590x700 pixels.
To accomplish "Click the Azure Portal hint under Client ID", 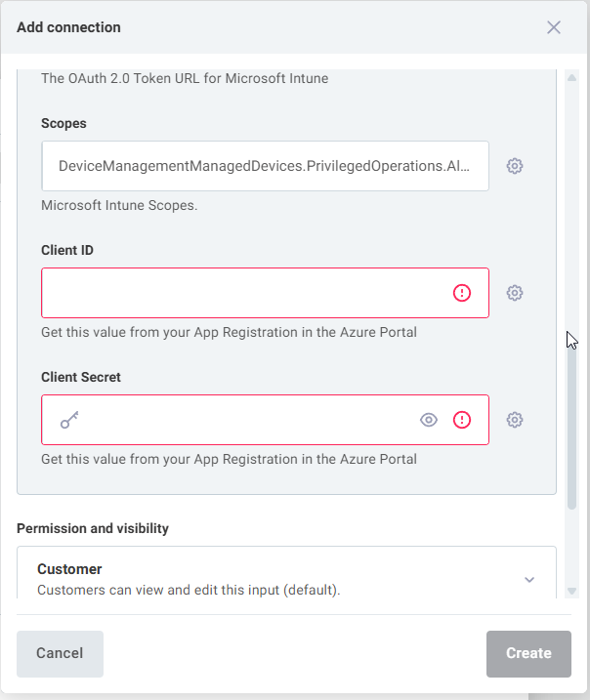I will tap(230, 332).
